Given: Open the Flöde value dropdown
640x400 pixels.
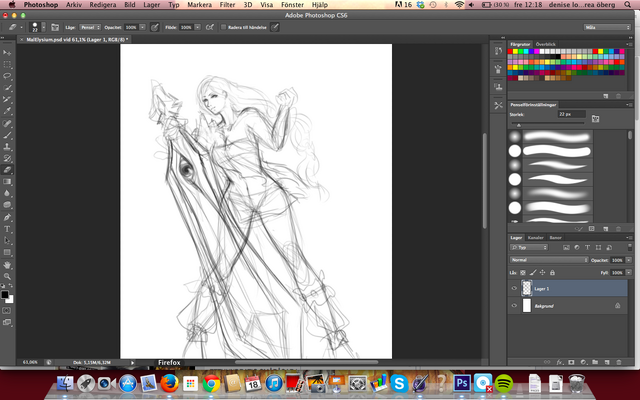Looking at the screenshot, I should tap(198, 27).
